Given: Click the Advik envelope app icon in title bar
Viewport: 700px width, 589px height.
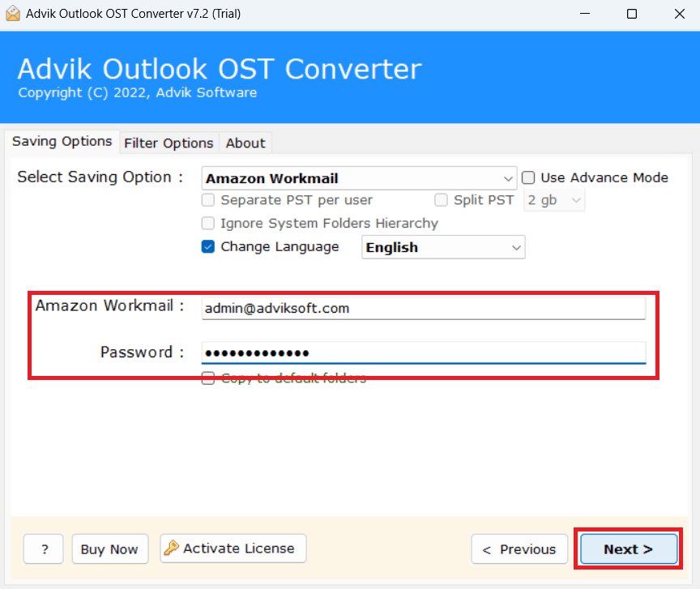Looking at the screenshot, I should [x=13, y=14].
